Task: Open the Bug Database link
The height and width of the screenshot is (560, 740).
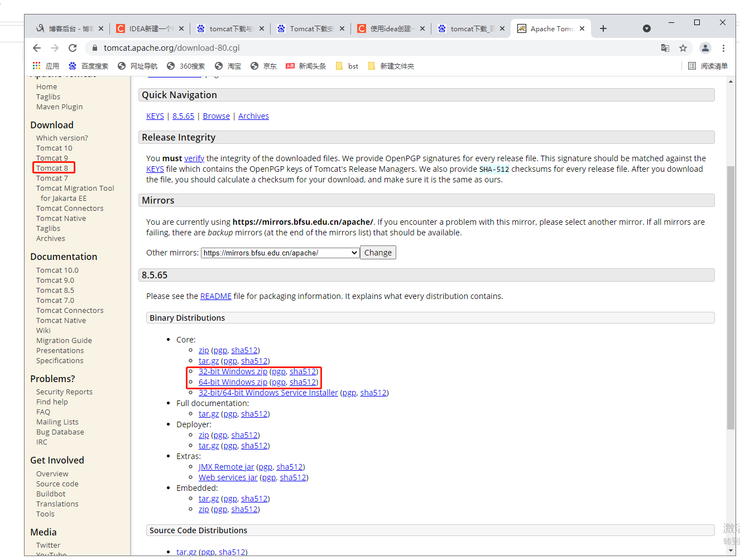Action: click(60, 432)
